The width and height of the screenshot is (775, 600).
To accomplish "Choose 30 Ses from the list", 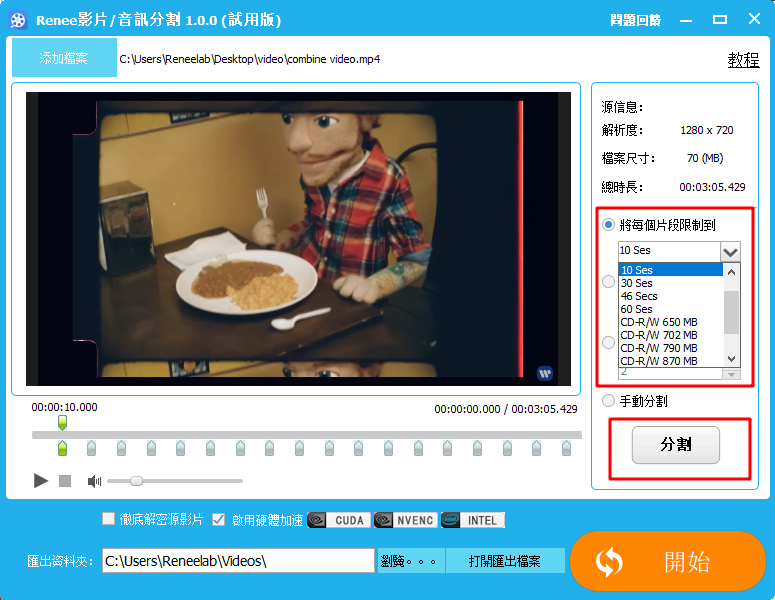I will point(671,283).
